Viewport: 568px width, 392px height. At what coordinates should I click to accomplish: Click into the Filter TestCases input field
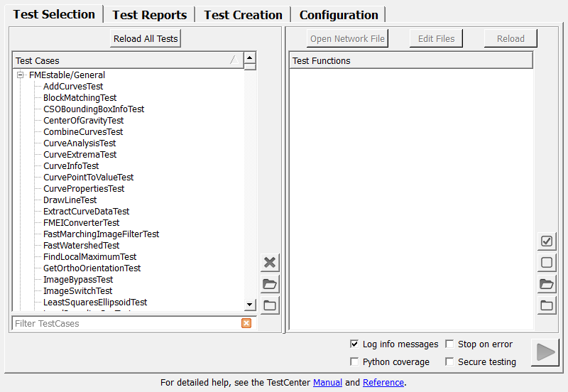(124, 324)
